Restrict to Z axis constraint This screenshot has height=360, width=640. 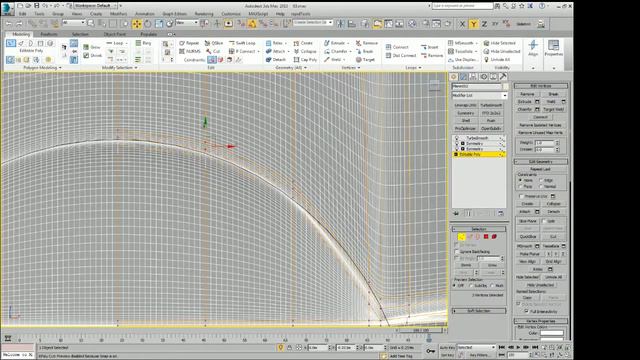click(484, 24)
